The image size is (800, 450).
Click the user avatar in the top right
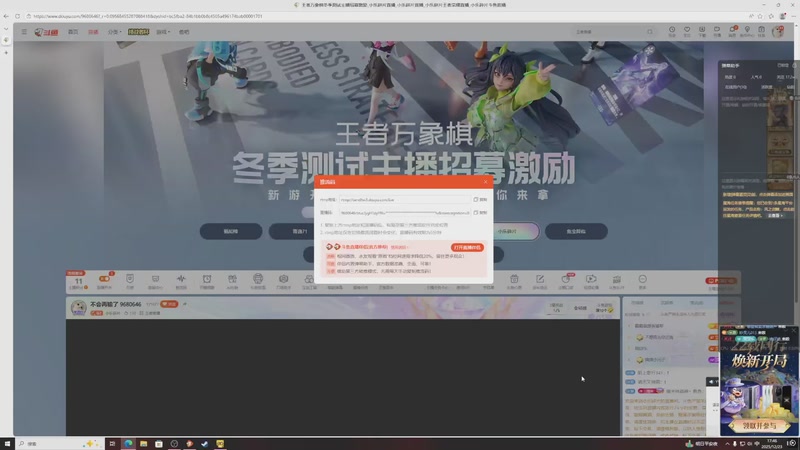pos(778,32)
